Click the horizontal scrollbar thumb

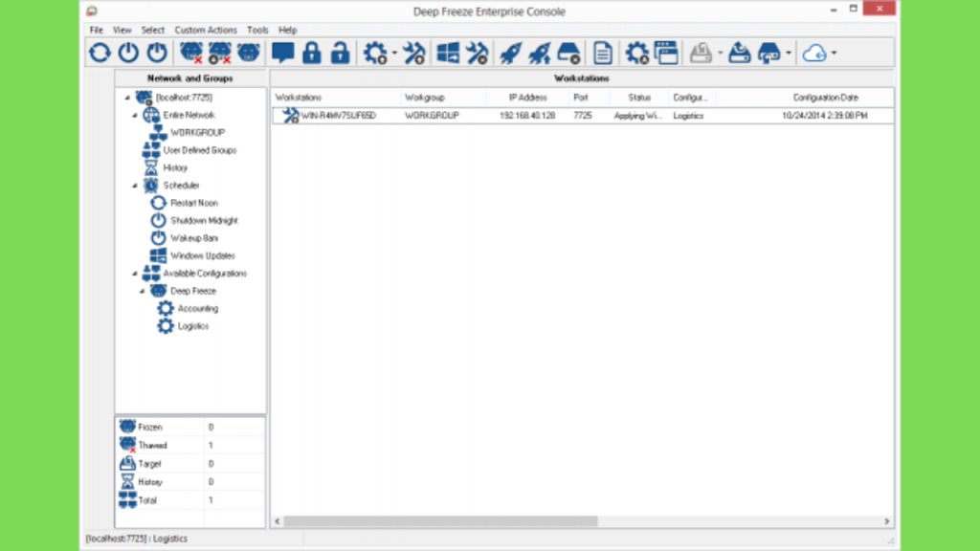click(x=440, y=521)
